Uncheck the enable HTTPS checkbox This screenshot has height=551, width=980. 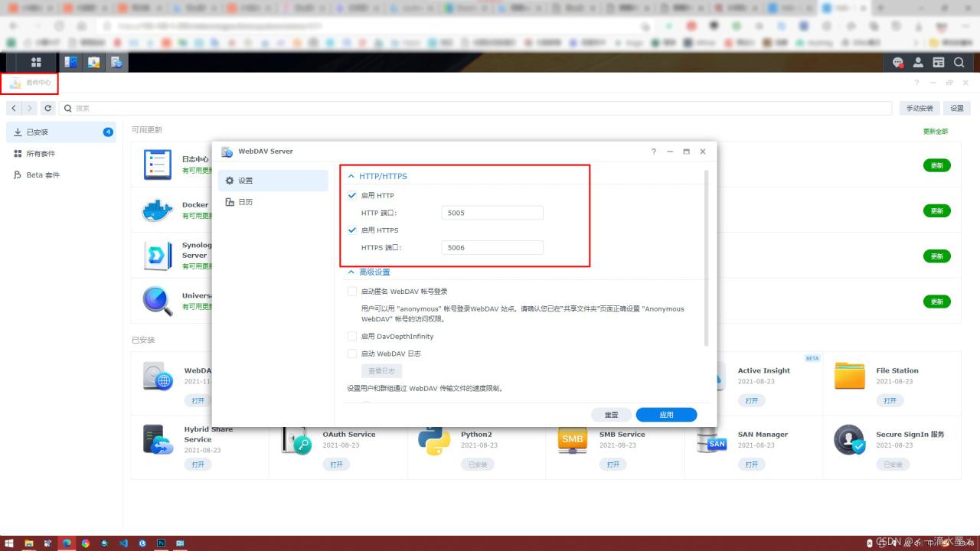(352, 230)
